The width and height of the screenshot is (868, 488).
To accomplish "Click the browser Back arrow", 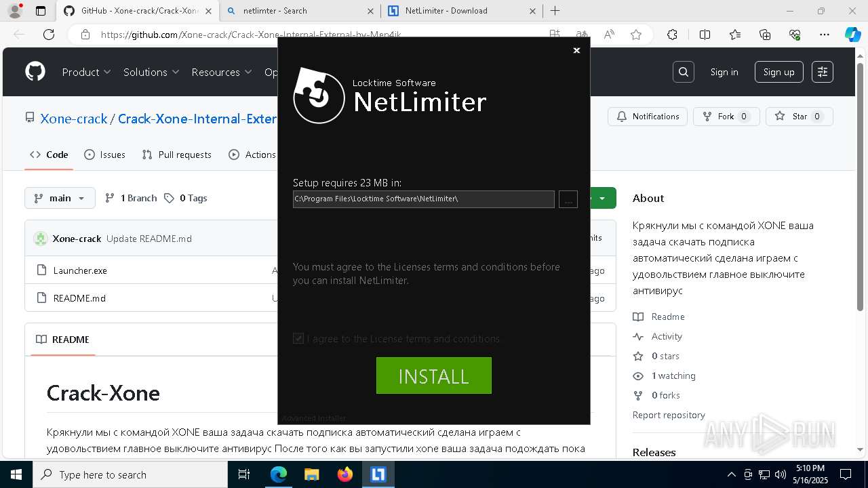I will [x=19, y=35].
